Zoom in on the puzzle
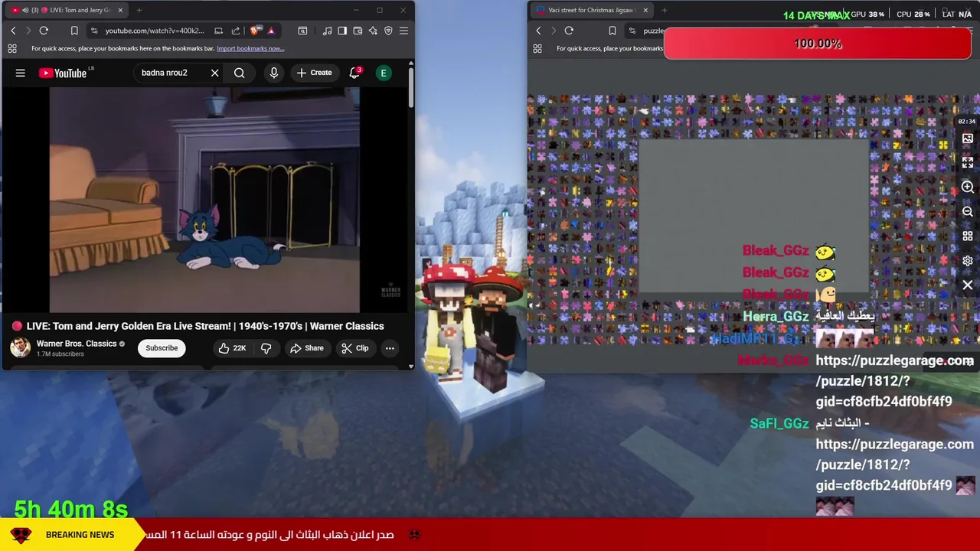Viewport: 980px width, 551px height. 968,187
